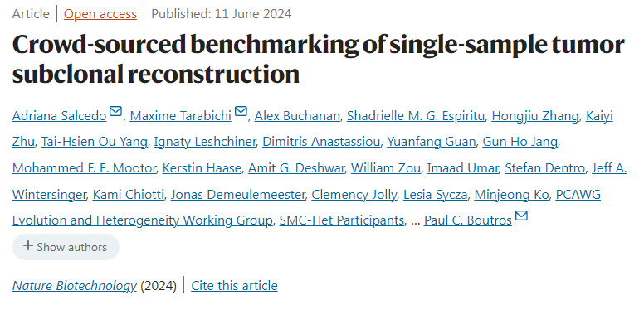The height and width of the screenshot is (310, 644).
Task: View author Ignaty Leshchiner
Action: (x=205, y=142)
